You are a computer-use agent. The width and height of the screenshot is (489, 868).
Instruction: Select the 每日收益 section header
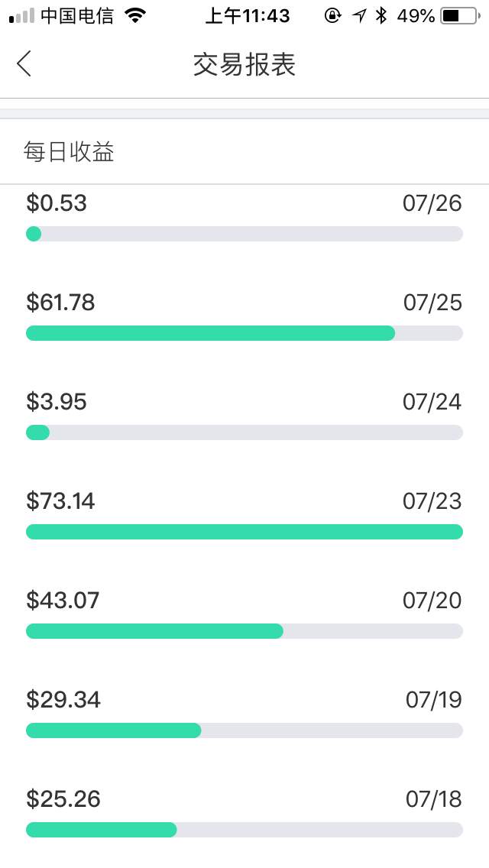pyautogui.click(x=69, y=152)
